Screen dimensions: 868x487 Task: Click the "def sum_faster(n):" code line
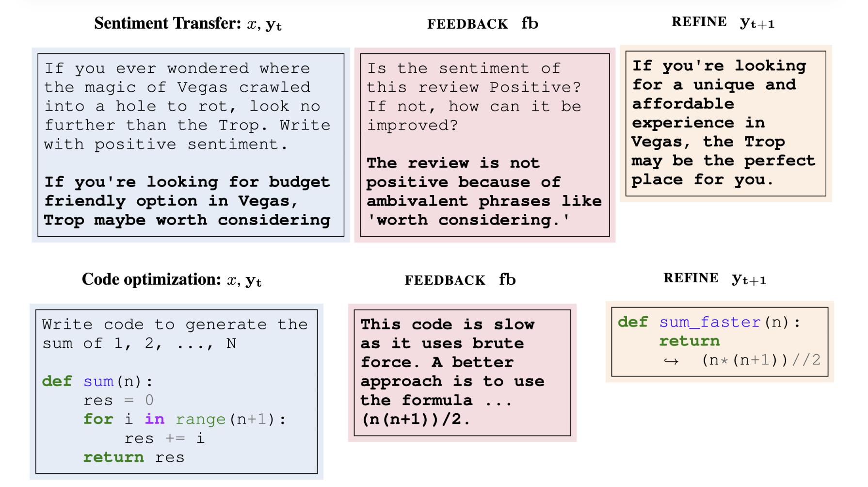(x=708, y=322)
